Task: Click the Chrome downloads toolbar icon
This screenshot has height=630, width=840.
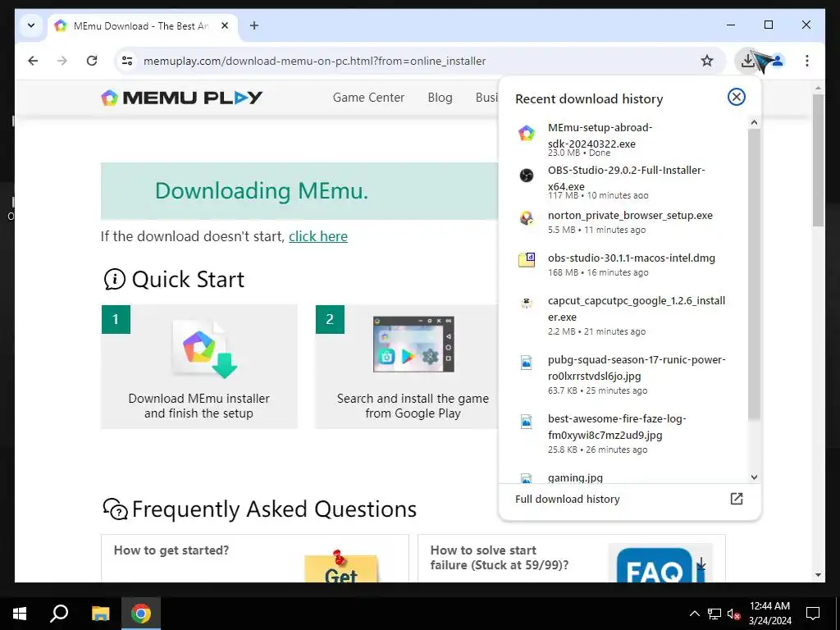Action: 747,61
